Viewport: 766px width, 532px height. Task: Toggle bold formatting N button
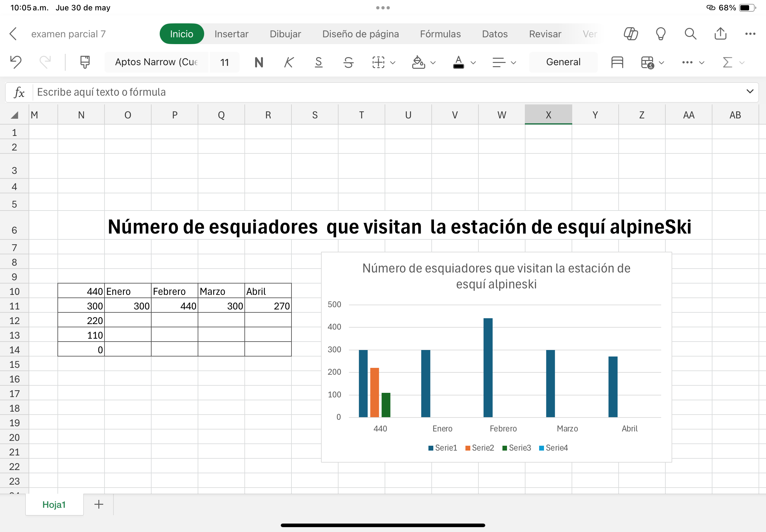coord(259,62)
